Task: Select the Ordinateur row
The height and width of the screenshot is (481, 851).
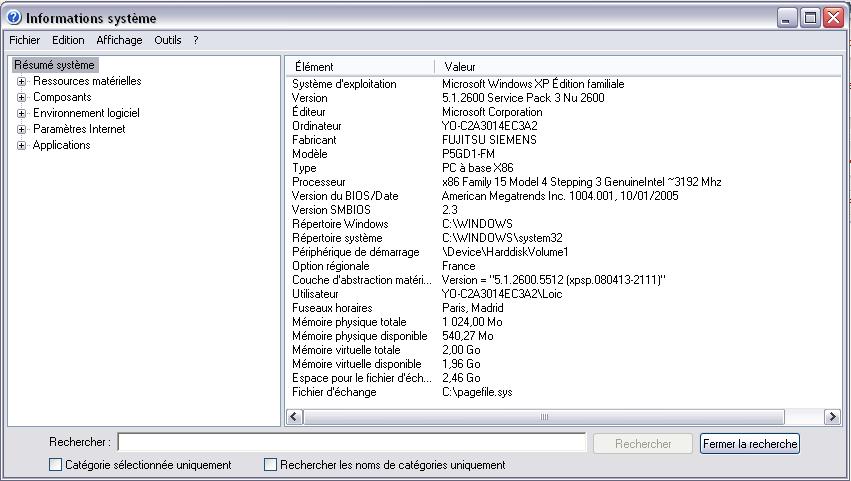Action: point(563,126)
